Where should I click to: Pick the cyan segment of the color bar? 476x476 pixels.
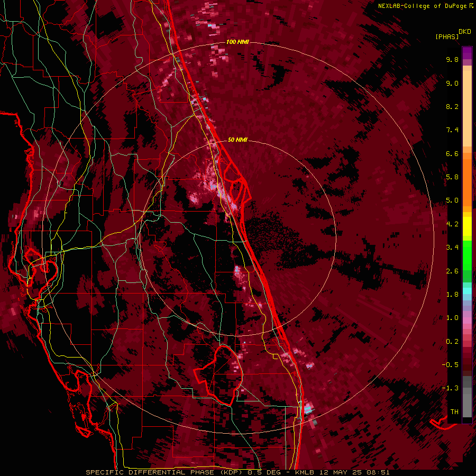point(467,291)
